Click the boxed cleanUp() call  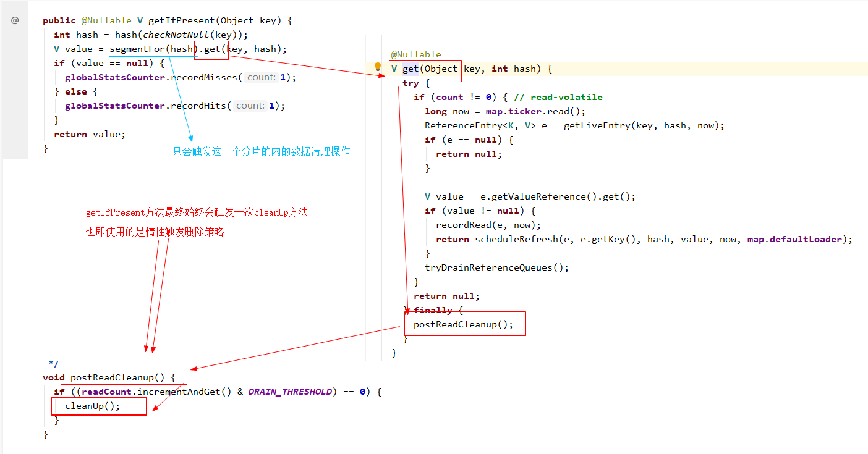click(92, 406)
